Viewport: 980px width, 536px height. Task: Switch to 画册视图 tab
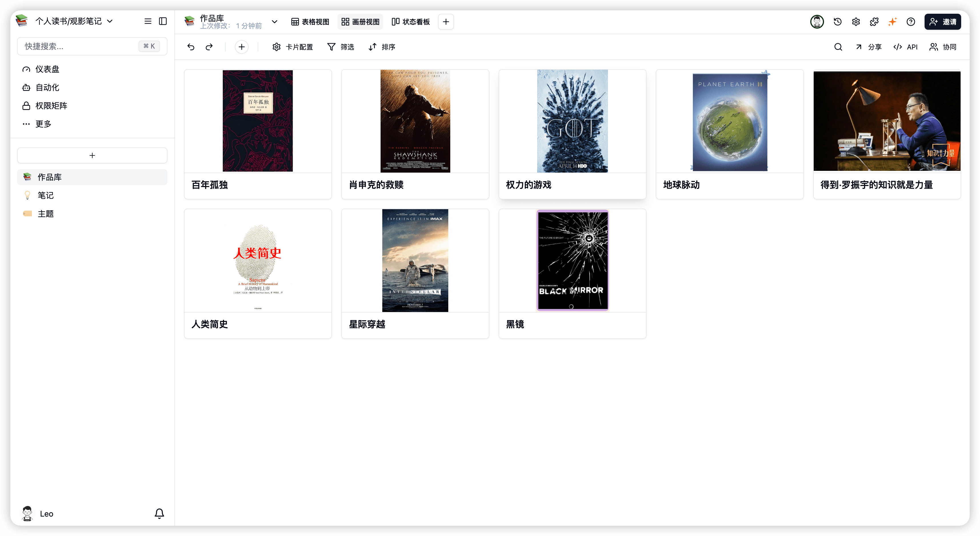[x=360, y=22]
